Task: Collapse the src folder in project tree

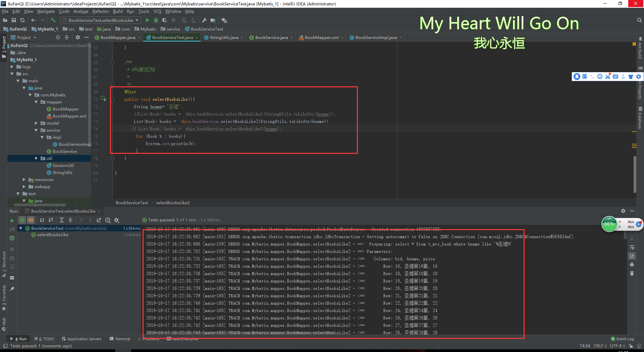Action: point(12,74)
